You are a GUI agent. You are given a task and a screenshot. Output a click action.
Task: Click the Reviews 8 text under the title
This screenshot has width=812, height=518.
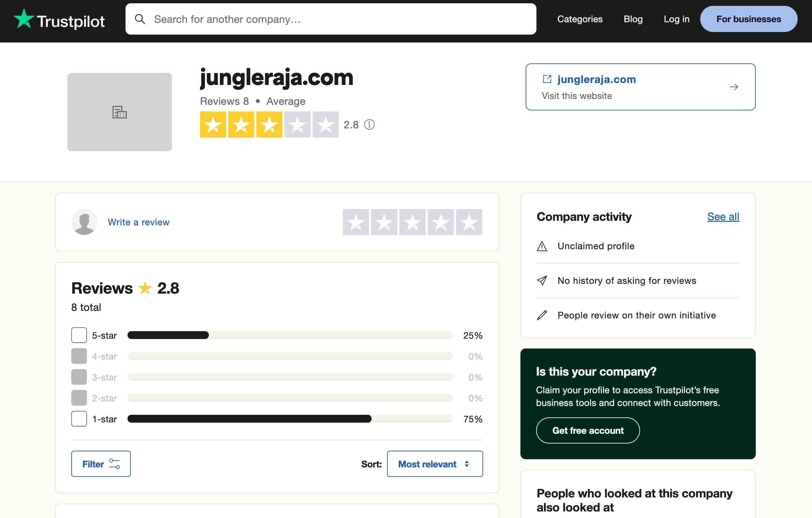tap(224, 101)
